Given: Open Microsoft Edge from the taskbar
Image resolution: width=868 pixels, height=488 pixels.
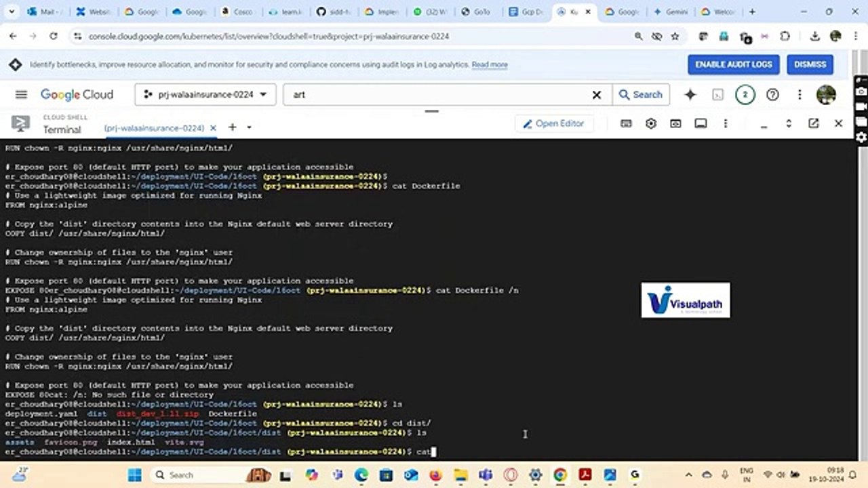Looking at the screenshot, I should pos(361,474).
